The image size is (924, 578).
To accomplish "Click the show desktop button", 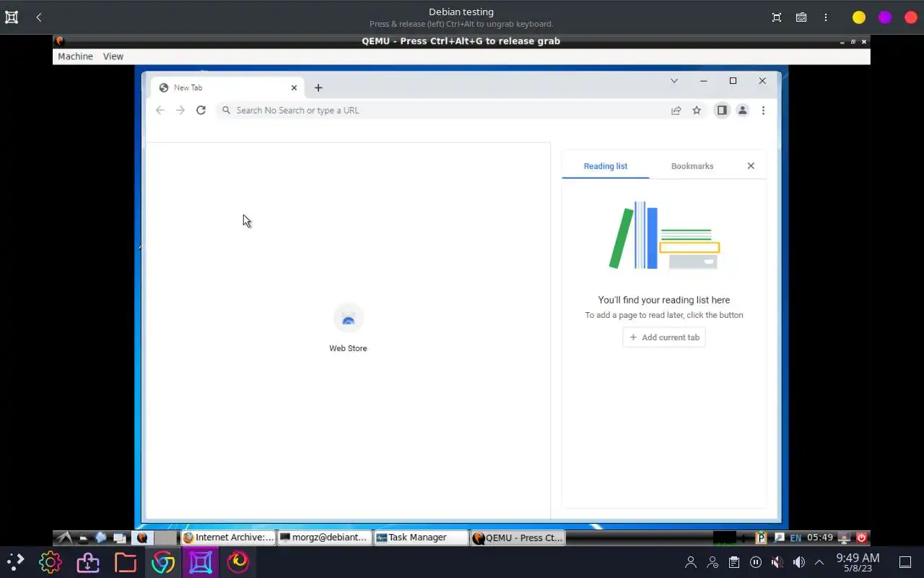I will coord(905,562).
